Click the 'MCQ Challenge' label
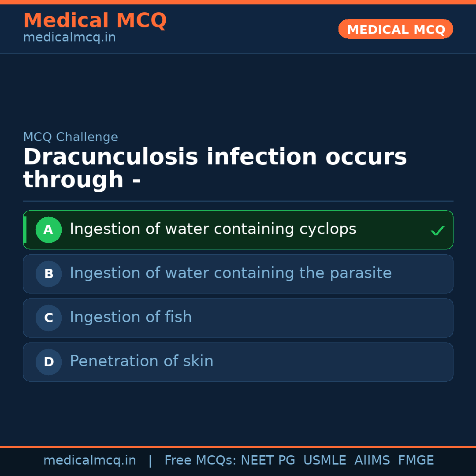Image resolution: width=476 pixels, height=476 pixels. [71, 137]
